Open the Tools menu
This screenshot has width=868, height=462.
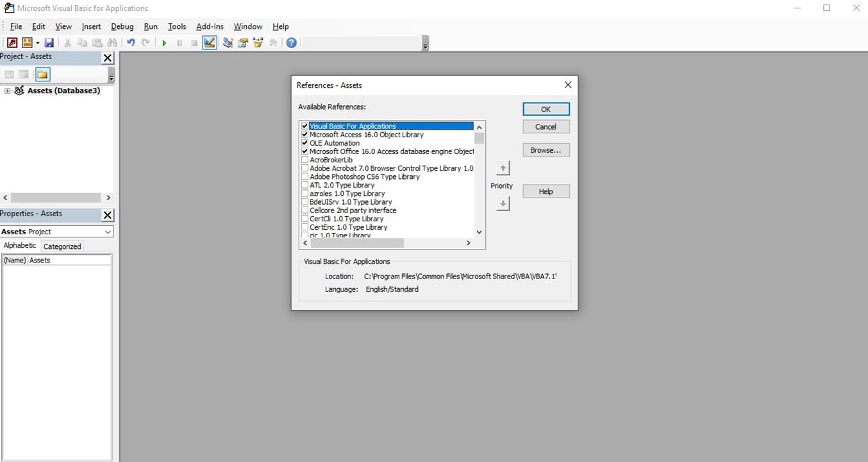tap(177, 26)
